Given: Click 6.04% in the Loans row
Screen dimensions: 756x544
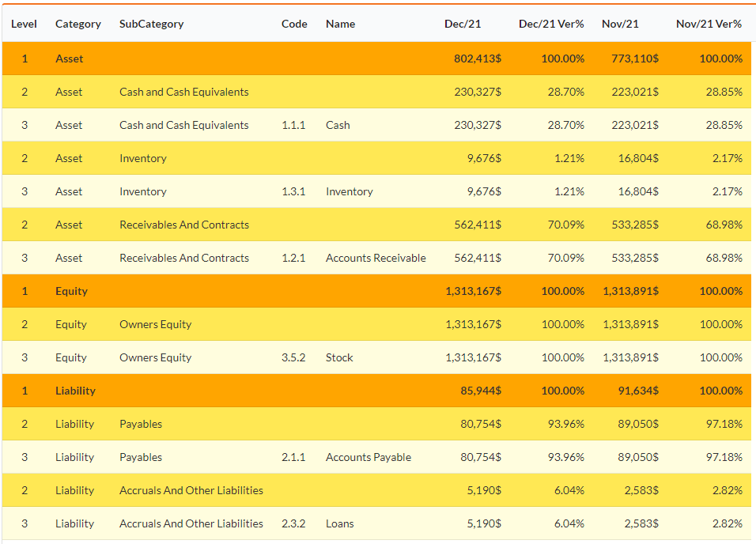Looking at the screenshot, I should [569, 523].
